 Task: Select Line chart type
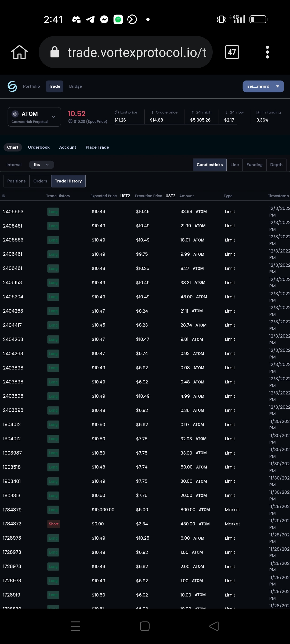(234, 165)
